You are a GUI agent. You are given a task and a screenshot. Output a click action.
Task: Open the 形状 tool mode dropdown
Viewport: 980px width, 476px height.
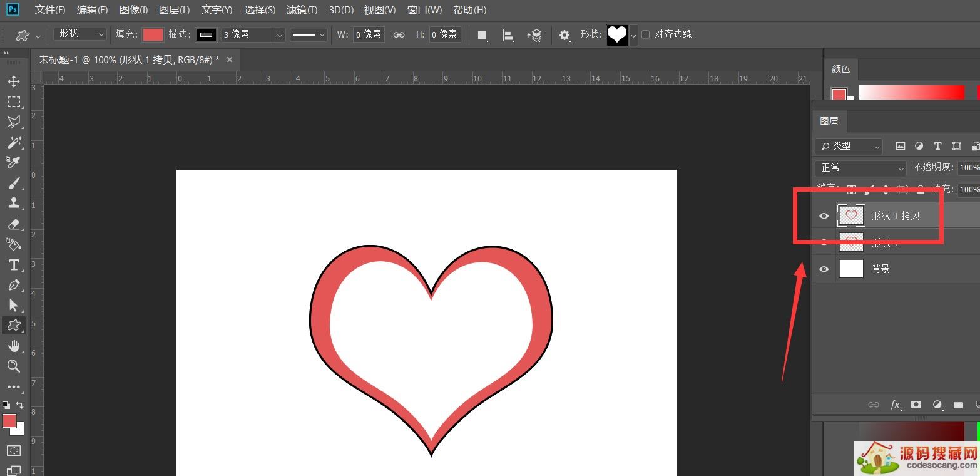pos(80,34)
